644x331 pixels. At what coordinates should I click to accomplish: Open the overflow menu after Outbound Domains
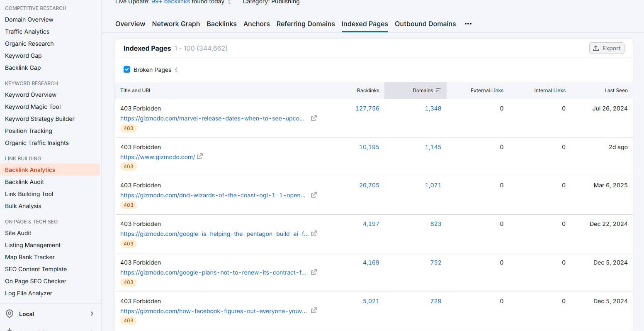(x=468, y=24)
